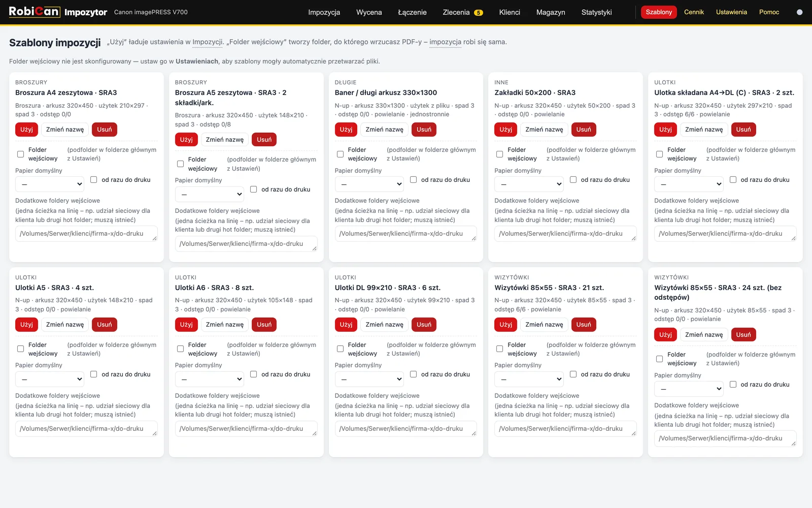This screenshot has width=812, height=508.
Task: Check 'od razu do druku' for Wizytówki 21 szt.
Action: click(x=573, y=374)
